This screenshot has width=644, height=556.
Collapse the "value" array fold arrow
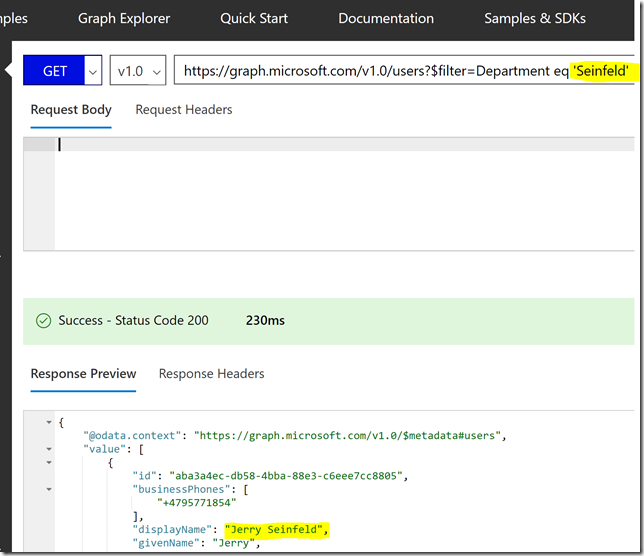49,449
